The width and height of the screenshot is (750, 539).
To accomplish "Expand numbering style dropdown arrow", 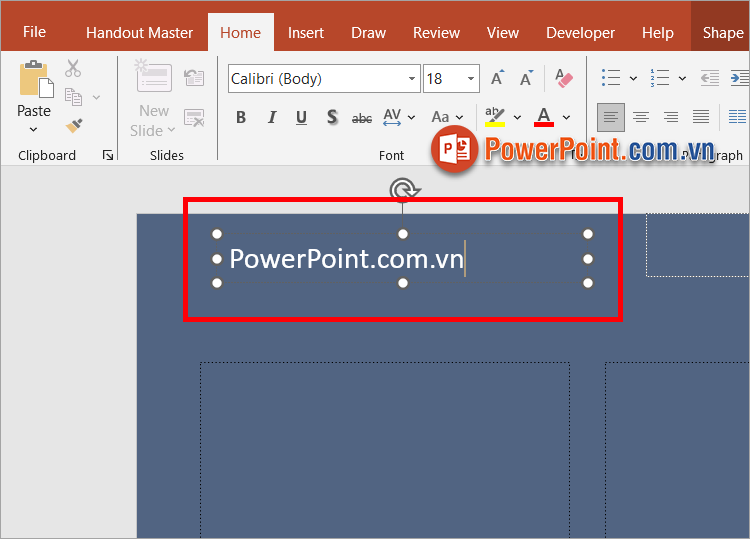I will (x=683, y=78).
